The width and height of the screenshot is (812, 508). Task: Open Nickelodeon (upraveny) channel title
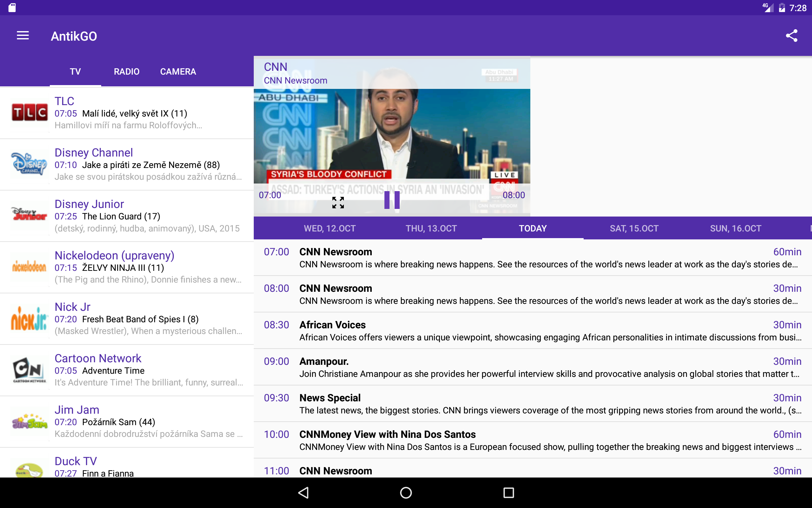click(x=115, y=256)
